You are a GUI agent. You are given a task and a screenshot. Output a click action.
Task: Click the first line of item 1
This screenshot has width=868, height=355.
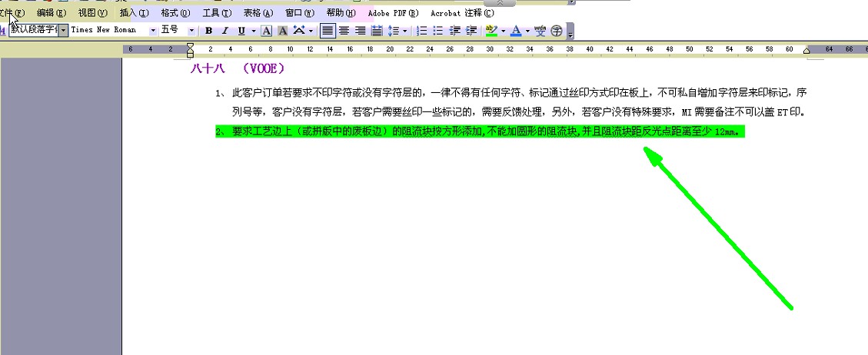[511, 91]
